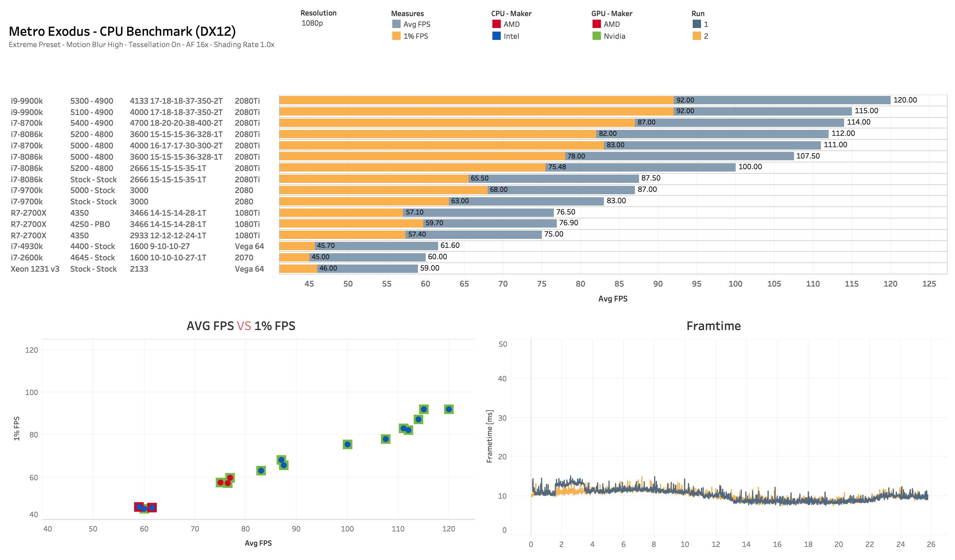The height and width of the screenshot is (560, 955).
Task: Select the Xeon 1231 v3 row label
Action: point(35,269)
